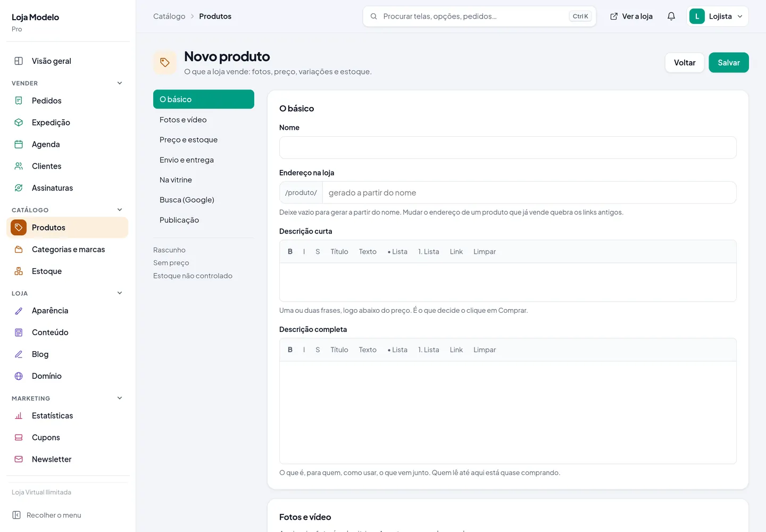The width and height of the screenshot is (766, 532).
Task: Apply Texto in Descrição completa toolbar
Action: (x=368, y=350)
